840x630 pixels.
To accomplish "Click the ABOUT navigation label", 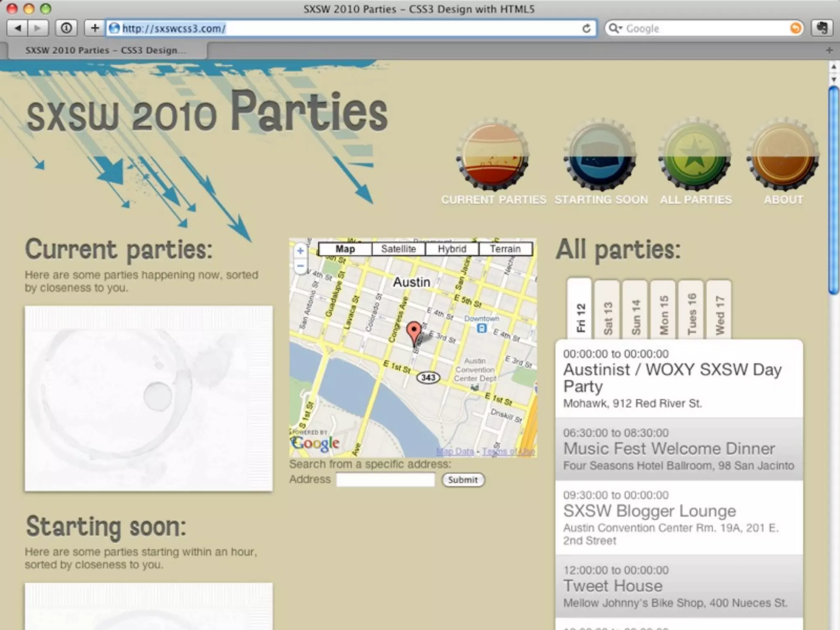I will point(783,200).
